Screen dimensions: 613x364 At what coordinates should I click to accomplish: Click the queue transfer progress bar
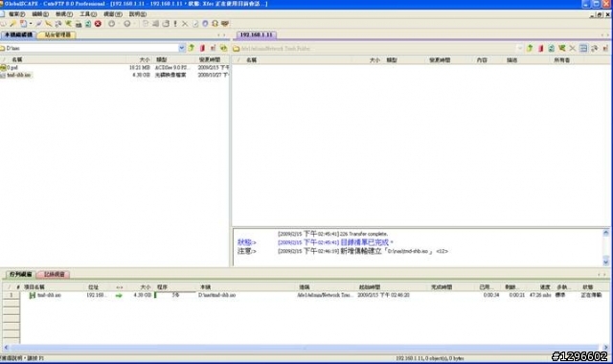tap(175, 296)
